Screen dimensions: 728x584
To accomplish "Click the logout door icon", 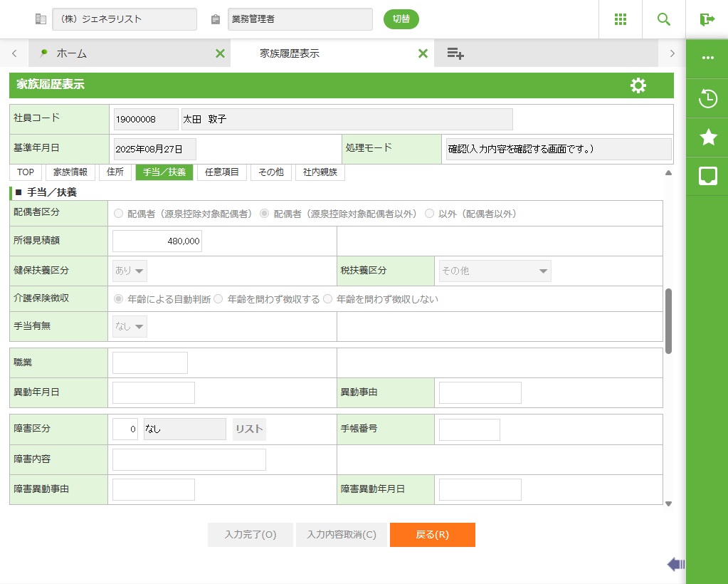I will 707,19.
